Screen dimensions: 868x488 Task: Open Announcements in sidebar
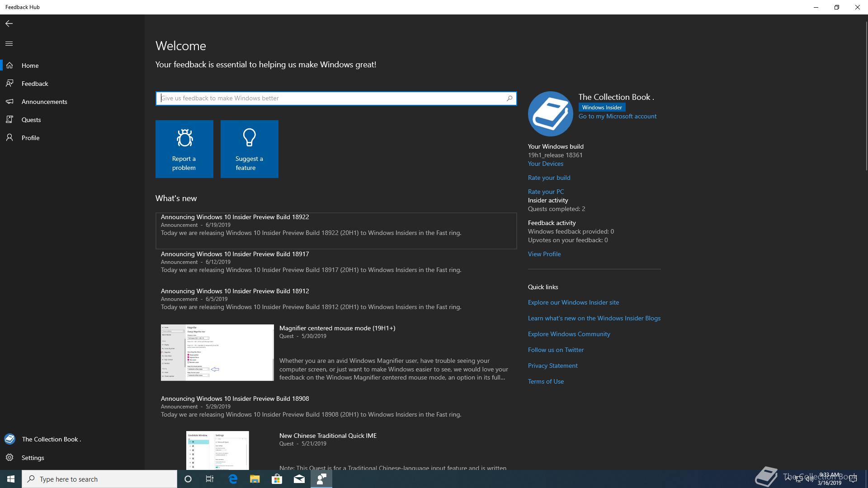[72, 102]
